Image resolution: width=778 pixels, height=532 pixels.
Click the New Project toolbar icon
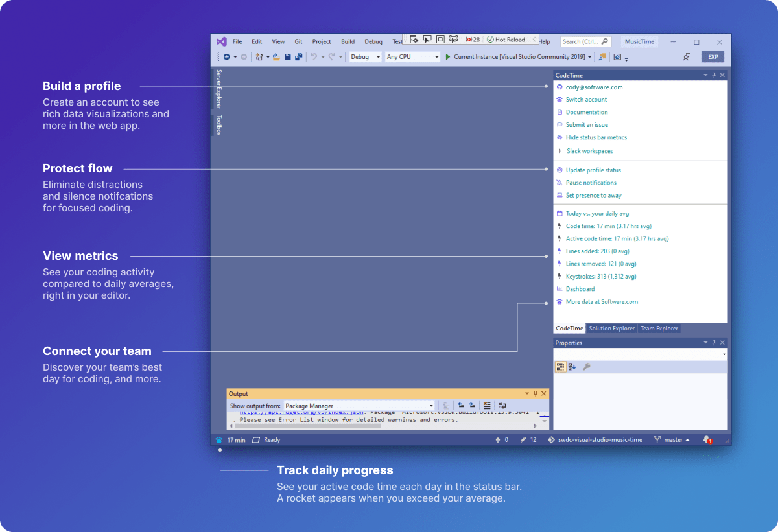pos(259,57)
